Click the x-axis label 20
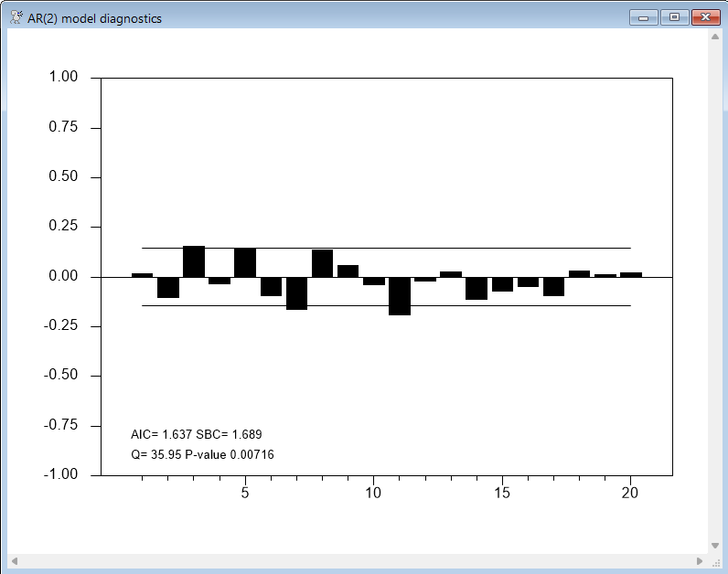 pos(630,494)
